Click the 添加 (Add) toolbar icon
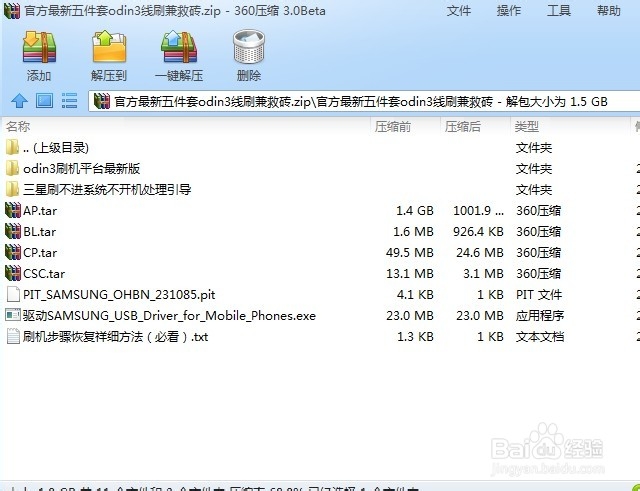 coord(39,47)
